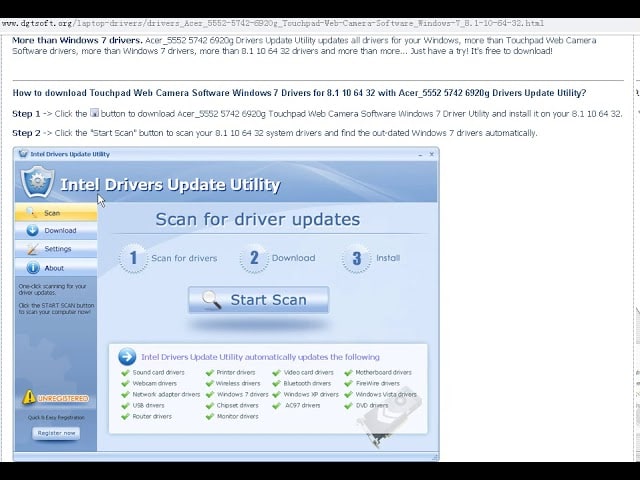Click the "Scan for driver updates" heading

[258, 219]
